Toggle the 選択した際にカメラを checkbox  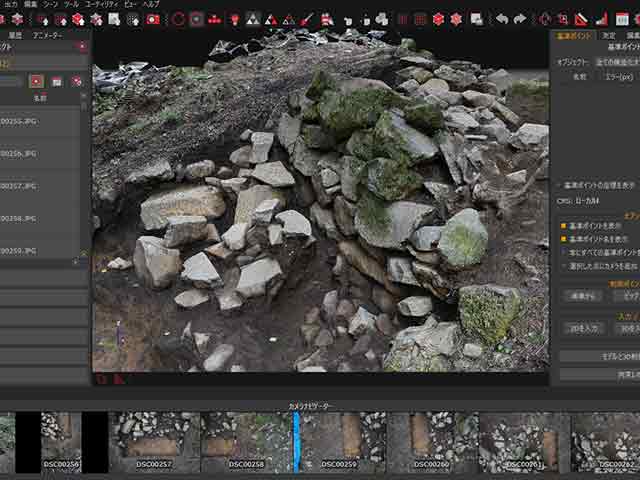563,266
